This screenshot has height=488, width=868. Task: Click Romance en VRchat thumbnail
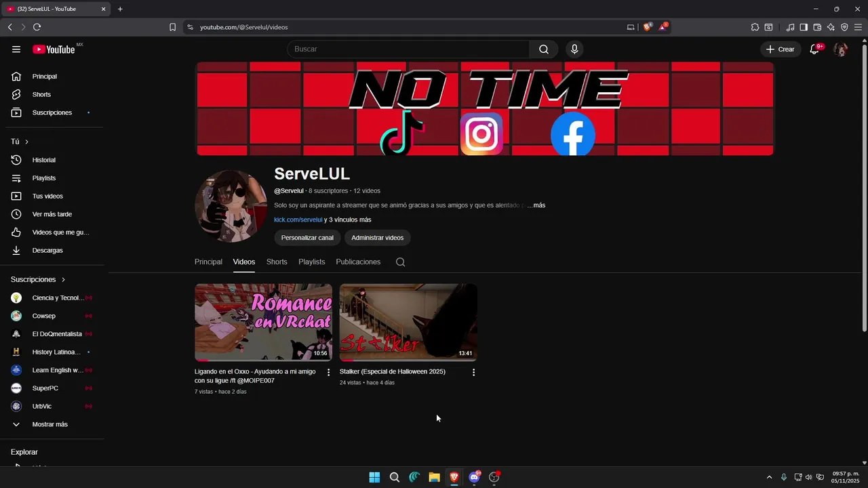pos(263,323)
